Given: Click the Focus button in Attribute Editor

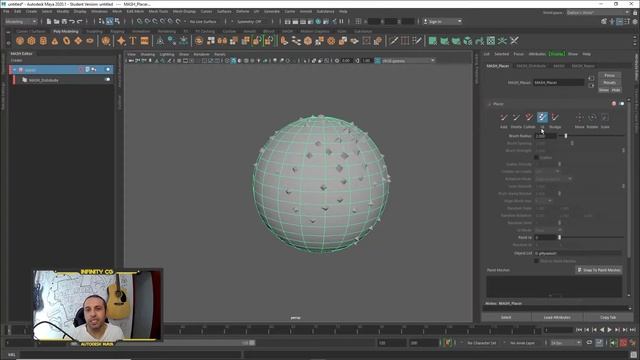Looking at the screenshot, I should pyautogui.click(x=609, y=76).
